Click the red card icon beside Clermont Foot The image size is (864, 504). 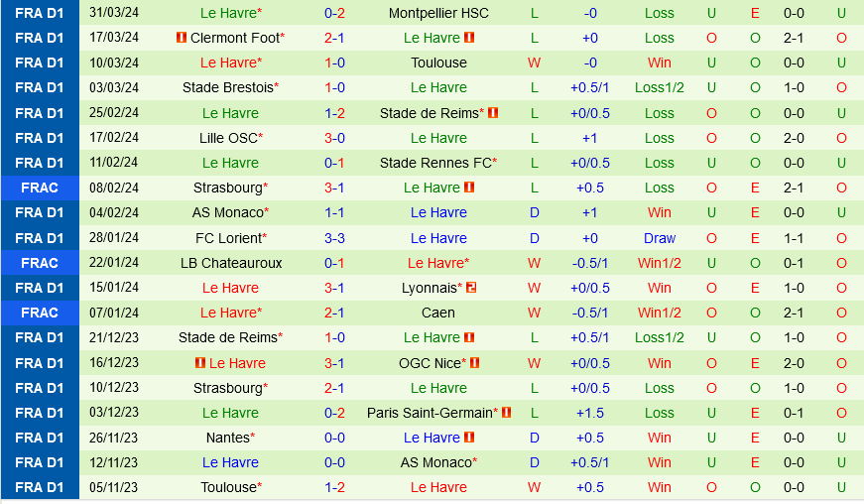pyautogui.click(x=181, y=38)
